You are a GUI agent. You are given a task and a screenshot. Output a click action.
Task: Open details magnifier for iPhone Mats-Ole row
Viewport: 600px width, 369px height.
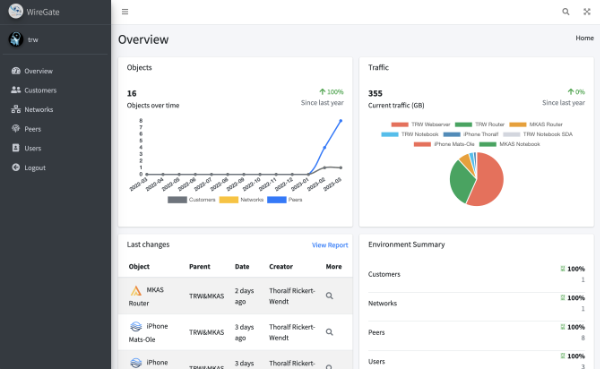pos(329,332)
